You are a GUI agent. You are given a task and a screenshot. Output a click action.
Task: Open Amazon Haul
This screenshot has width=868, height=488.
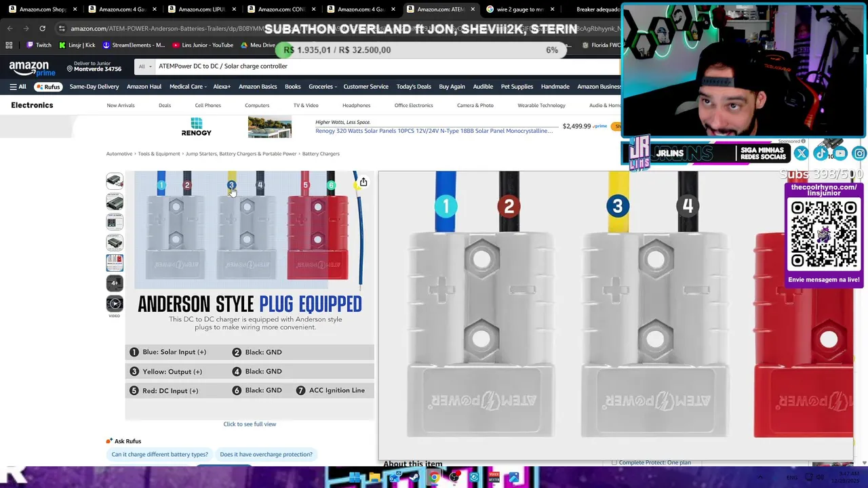click(144, 87)
